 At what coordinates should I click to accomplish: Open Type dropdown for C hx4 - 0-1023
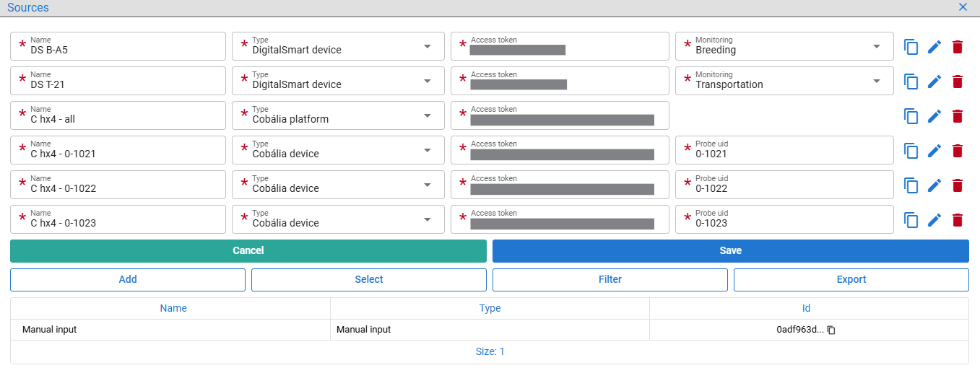pos(338,219)
